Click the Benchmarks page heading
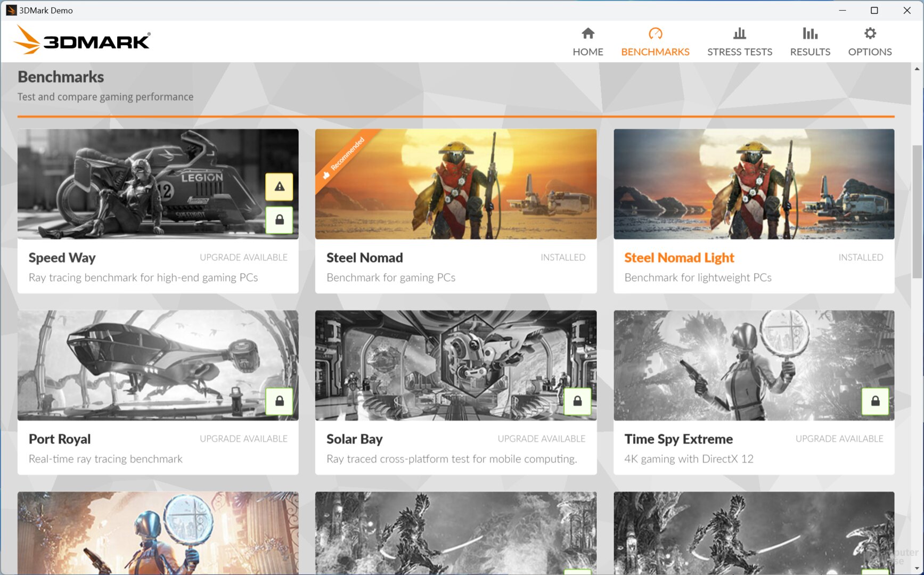The width and height of the screenshot is (924, 575). click(x=61, y=77)
